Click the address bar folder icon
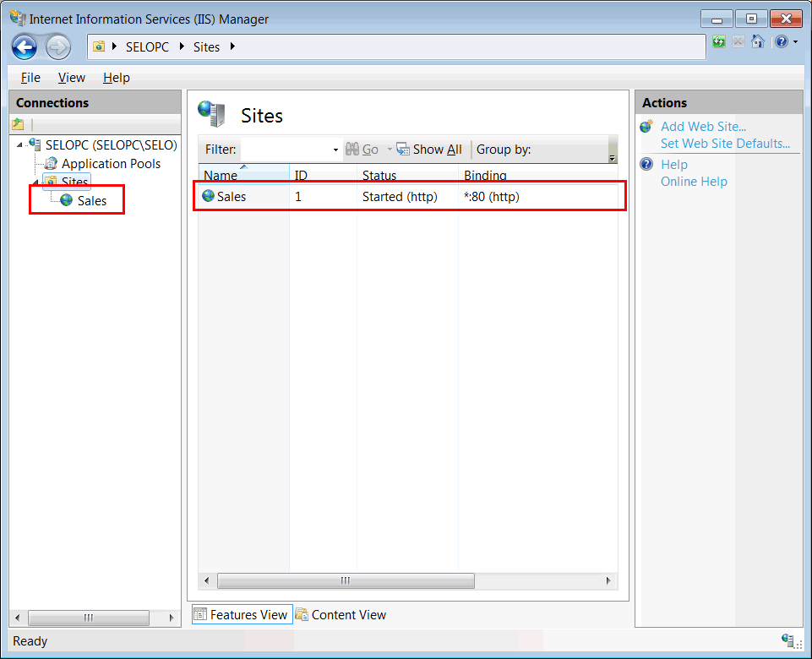This screenshot has width=812, height=659. pyautogui.click(x=98, y=46)
